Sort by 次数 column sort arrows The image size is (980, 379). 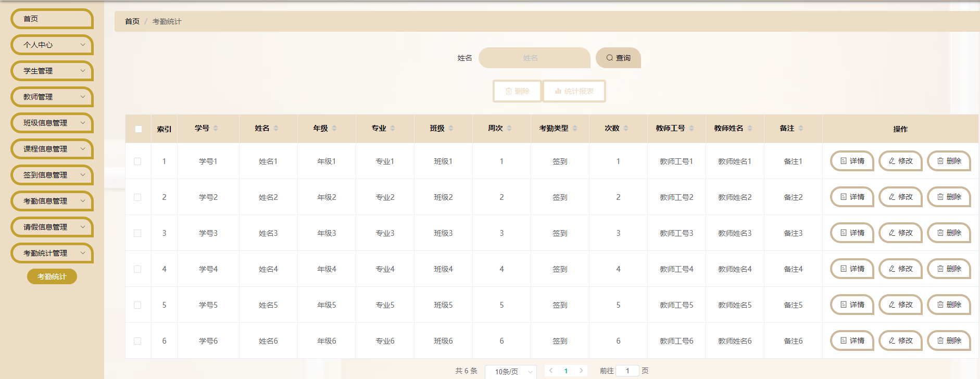626,128
